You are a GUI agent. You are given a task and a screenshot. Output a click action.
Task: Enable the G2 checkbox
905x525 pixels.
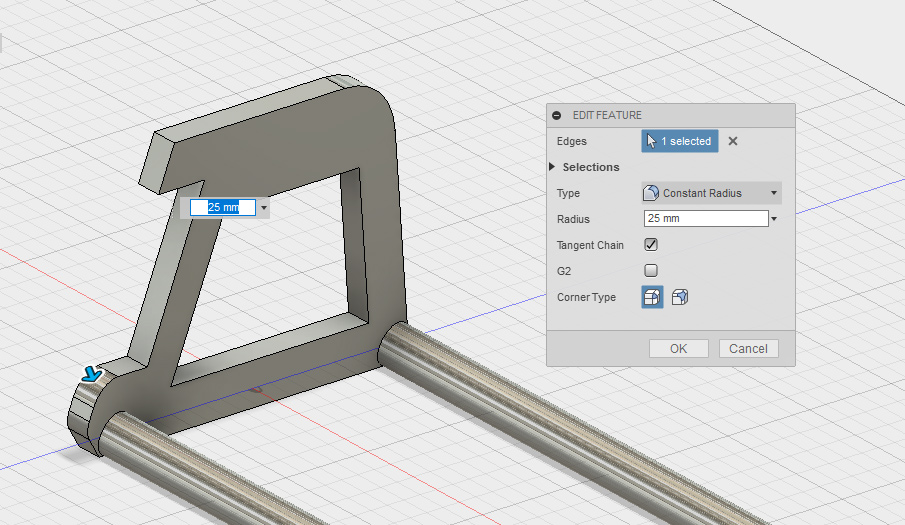click(x=651, y=270)
